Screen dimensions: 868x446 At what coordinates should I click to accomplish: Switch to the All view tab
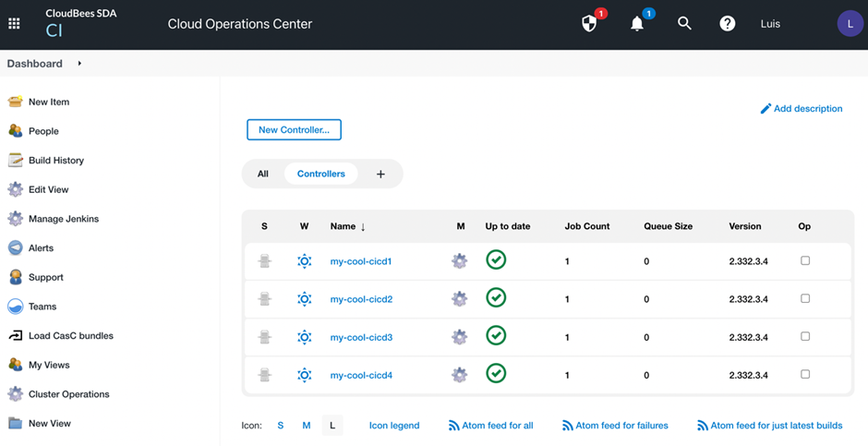coord(263,174)
